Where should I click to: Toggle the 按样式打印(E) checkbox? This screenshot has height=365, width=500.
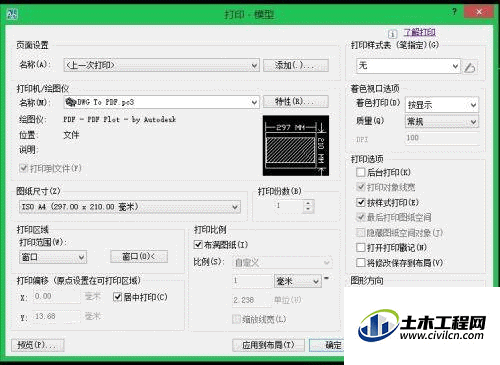(x=361, y=202)
